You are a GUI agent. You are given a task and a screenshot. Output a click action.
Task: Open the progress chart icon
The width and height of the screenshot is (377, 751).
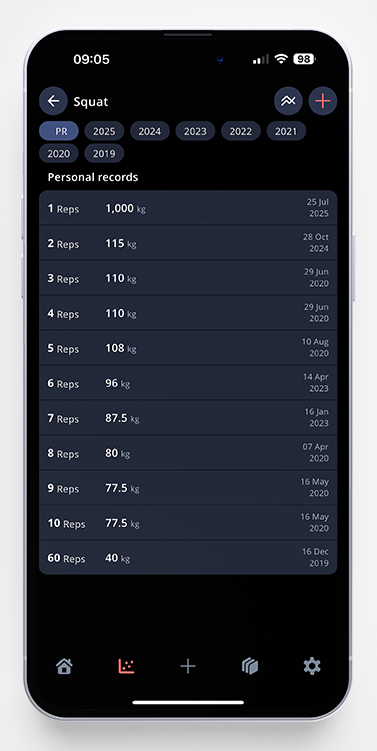point(288,101)
